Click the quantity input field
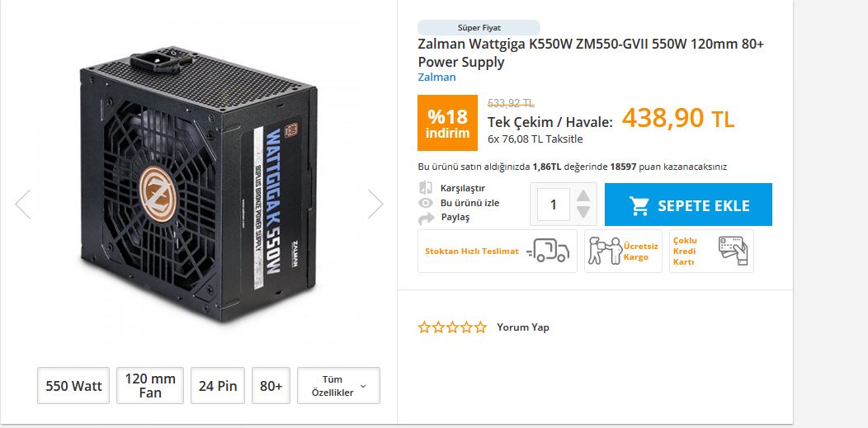Viewport: 868px width, 428px height. click(x=553, y=205)
